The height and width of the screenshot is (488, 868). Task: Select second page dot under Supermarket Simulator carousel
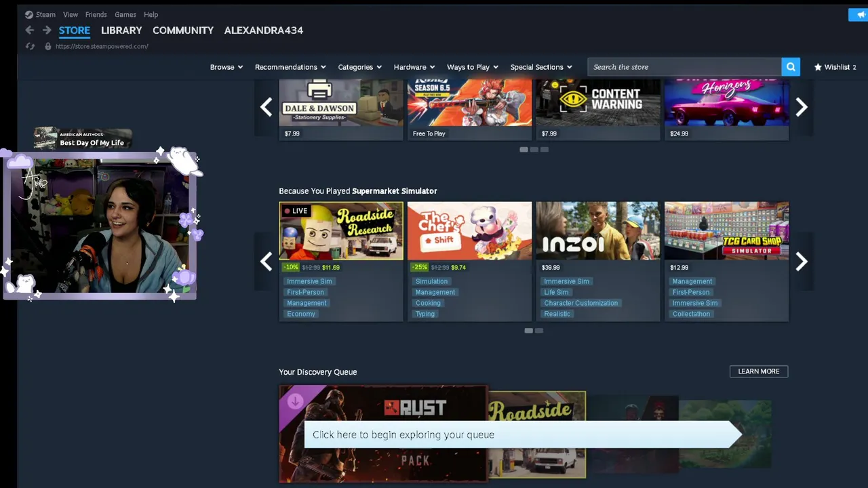(x=539, y=331)
